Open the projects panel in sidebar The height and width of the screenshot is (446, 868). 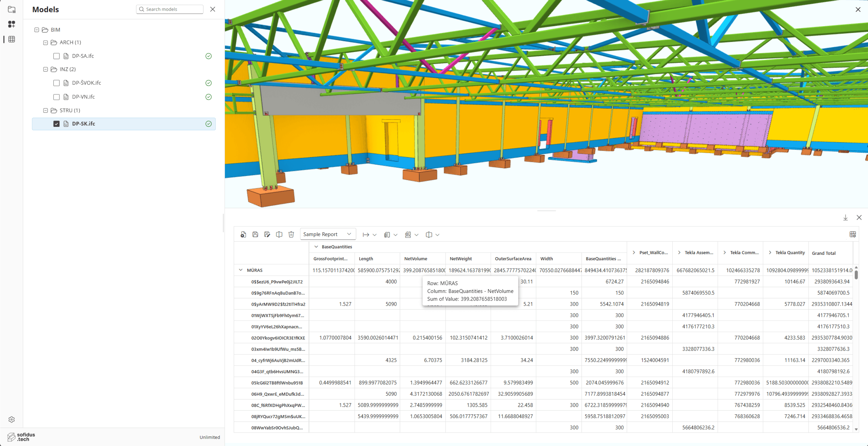[x=11, y=9]
